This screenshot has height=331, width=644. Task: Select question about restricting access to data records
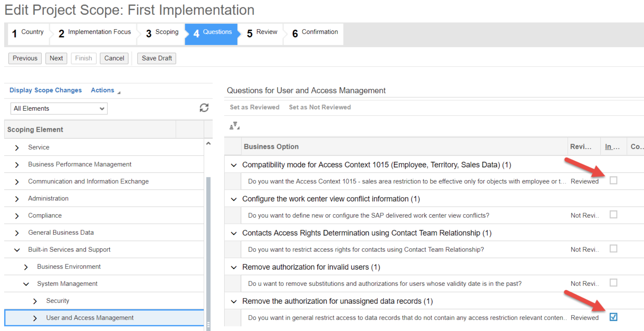point(407,318)
